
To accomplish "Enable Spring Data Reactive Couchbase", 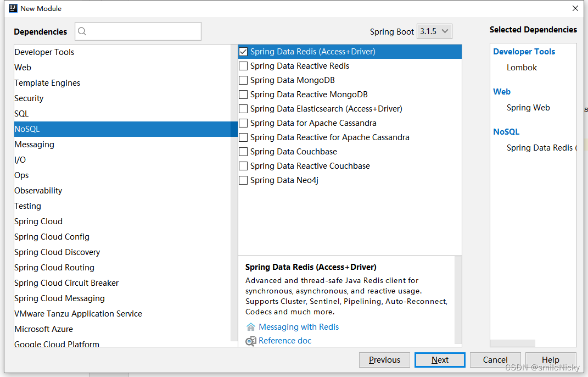I will click(243, 166).
